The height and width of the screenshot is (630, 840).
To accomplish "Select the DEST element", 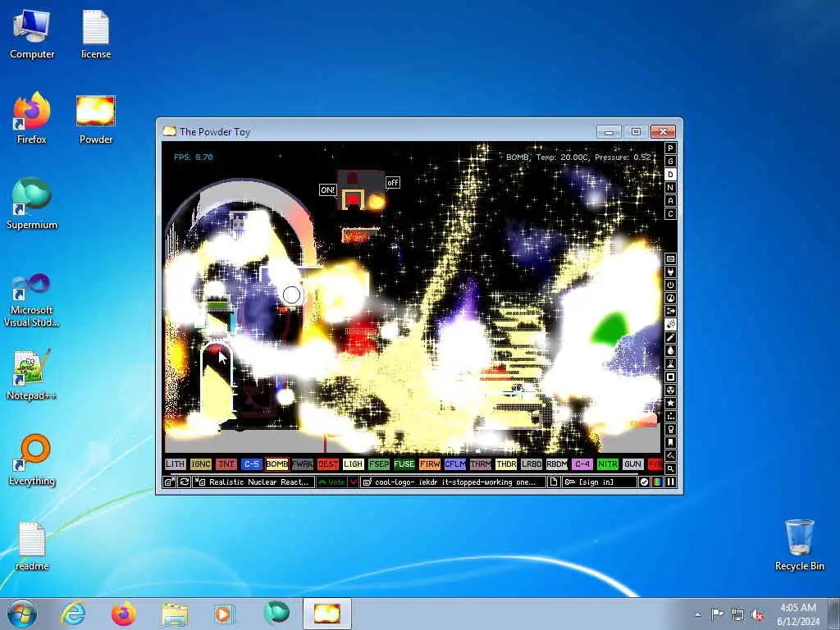I will (x=328, y=464).
